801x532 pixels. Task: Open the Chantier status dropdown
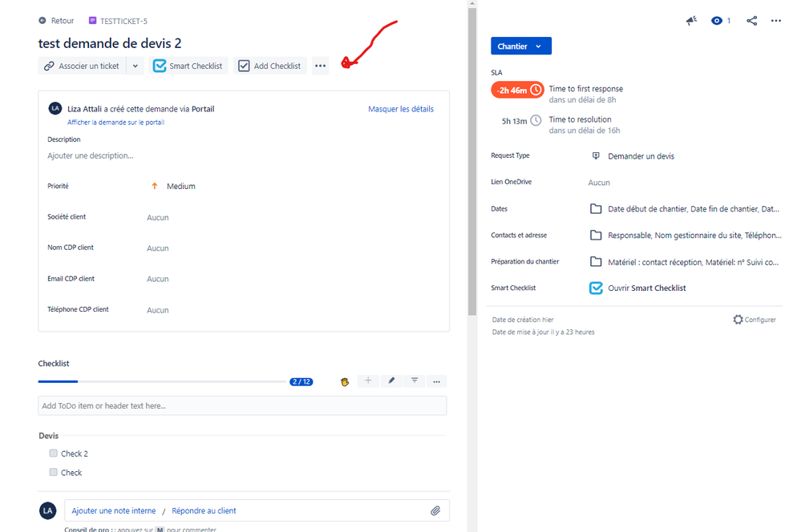pos(521,46)
